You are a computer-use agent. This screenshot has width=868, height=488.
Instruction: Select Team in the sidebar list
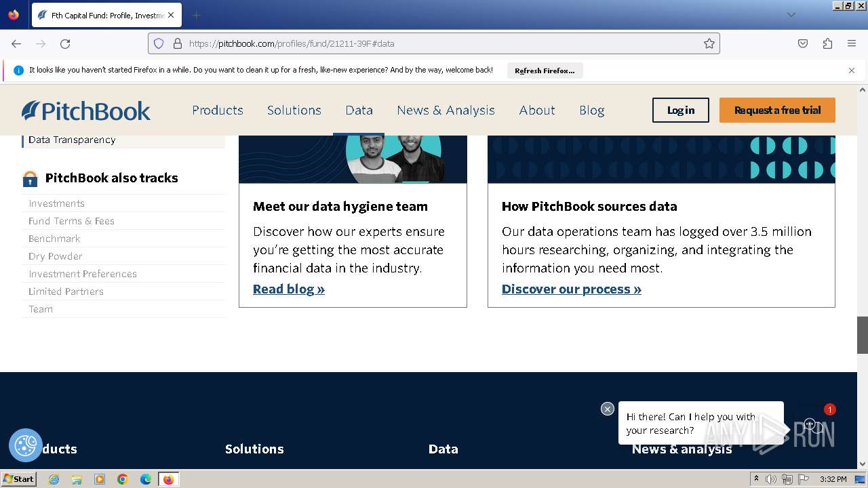[x=41, y=309]
